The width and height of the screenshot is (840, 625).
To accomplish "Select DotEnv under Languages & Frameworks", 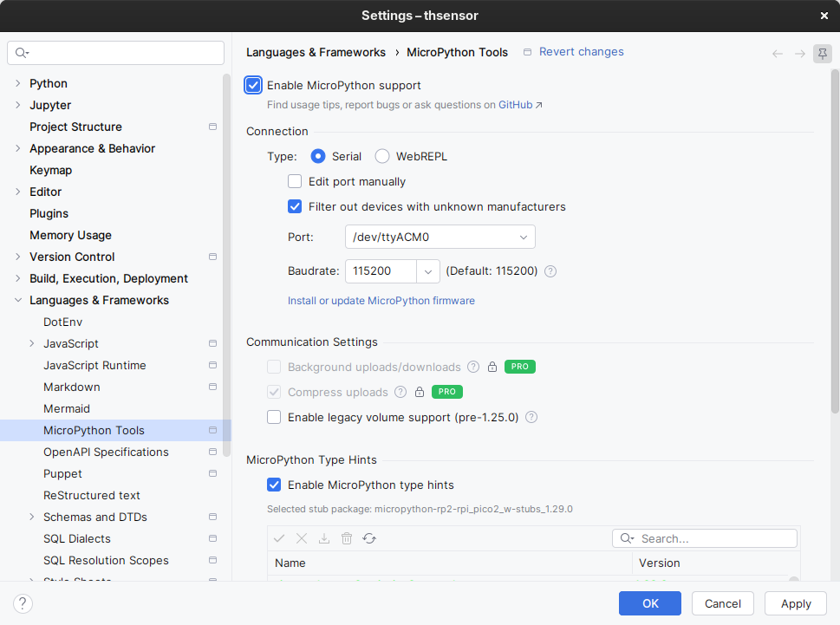I will (62, 322).
